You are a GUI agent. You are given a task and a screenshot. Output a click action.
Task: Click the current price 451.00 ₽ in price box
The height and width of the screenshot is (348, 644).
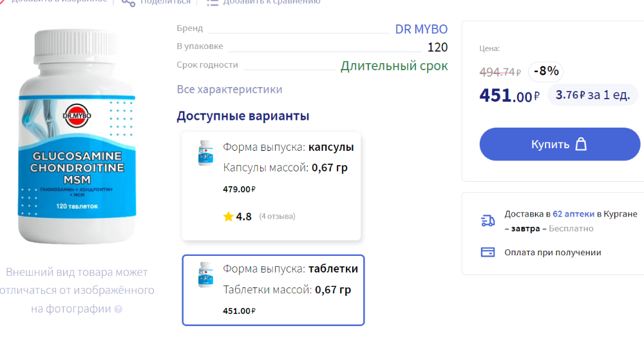509,95
